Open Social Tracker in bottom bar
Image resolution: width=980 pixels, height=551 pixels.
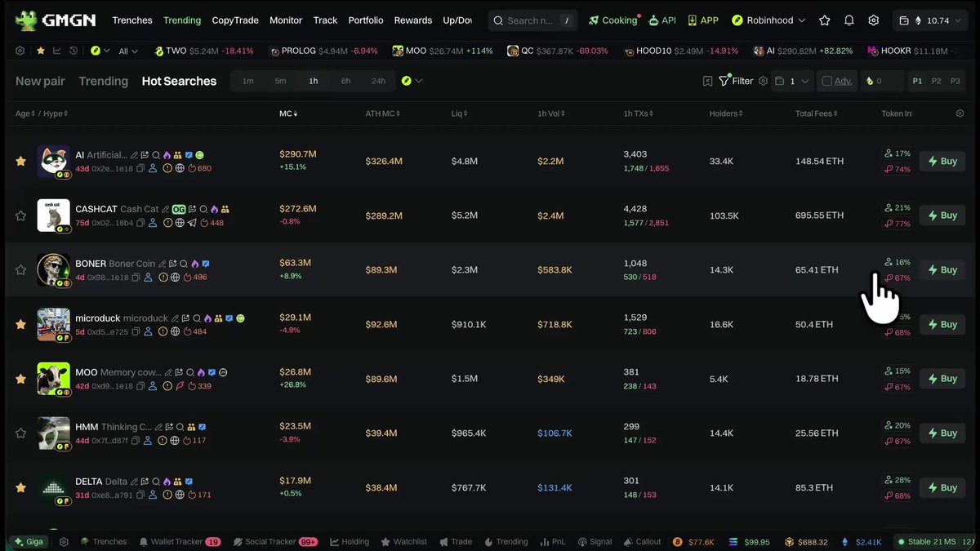pos(275,541)
